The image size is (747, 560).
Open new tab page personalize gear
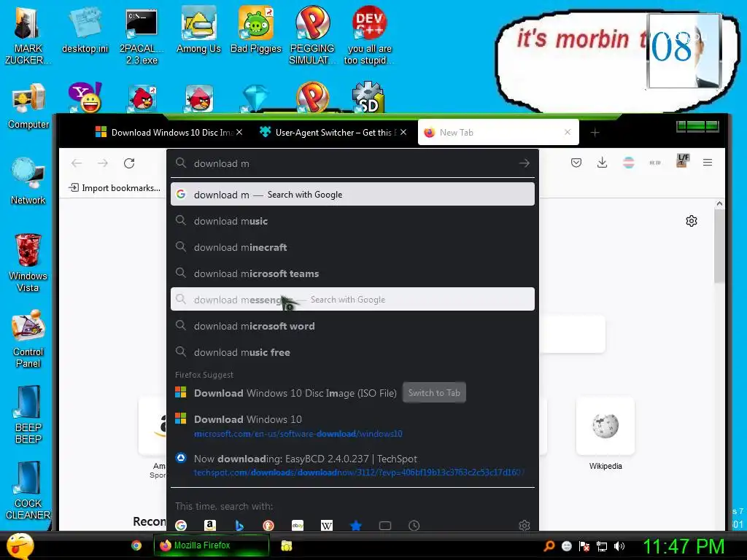(692, 221)
